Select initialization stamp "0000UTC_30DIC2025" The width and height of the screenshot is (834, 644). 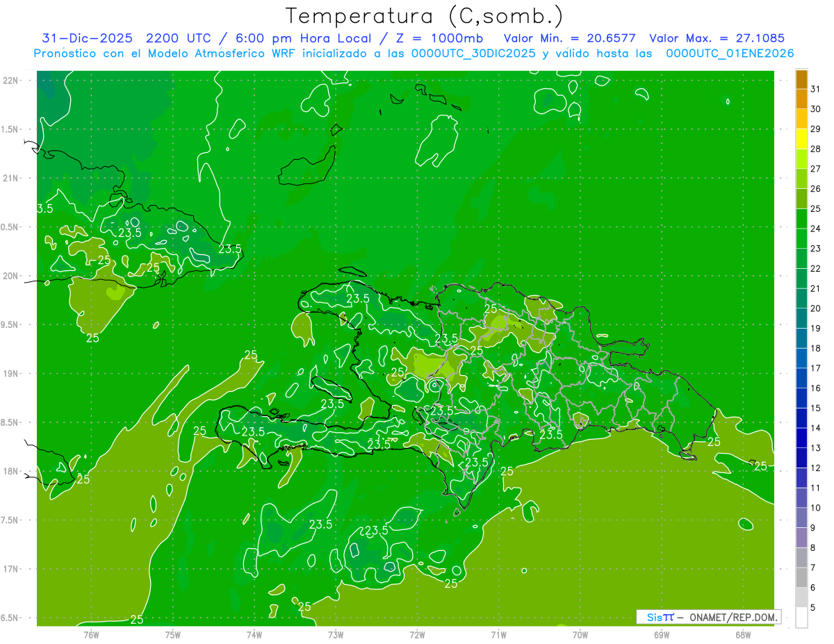[x=474, y=53]
